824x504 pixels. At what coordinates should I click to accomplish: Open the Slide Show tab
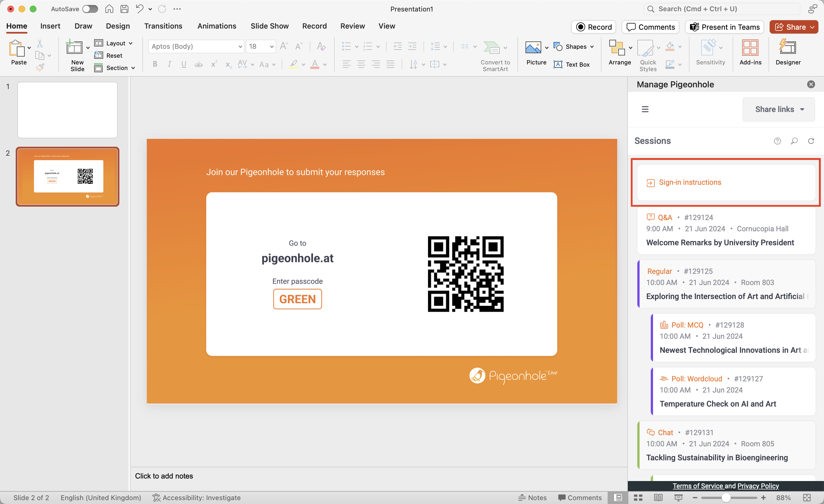click(270, 26)
